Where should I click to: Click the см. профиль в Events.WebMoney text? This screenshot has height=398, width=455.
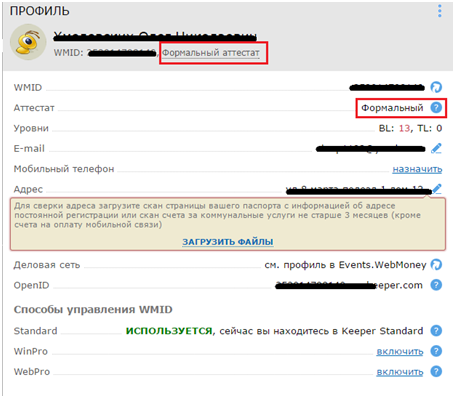345,265
